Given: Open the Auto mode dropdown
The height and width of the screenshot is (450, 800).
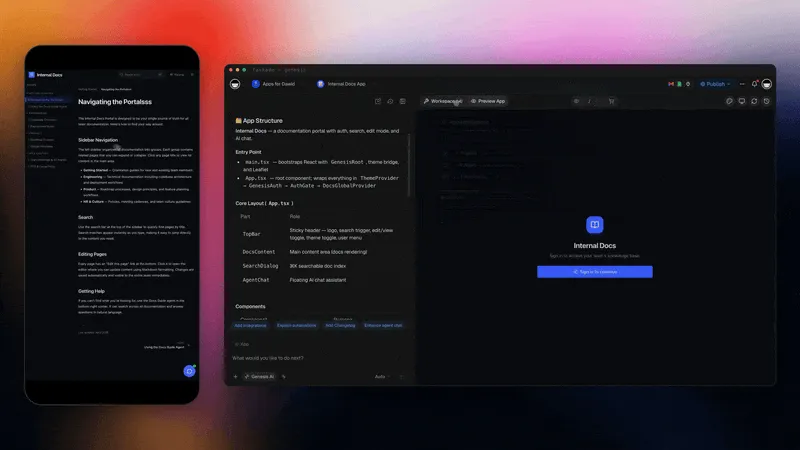Looking at the screenshot, I should click(382, 377).
